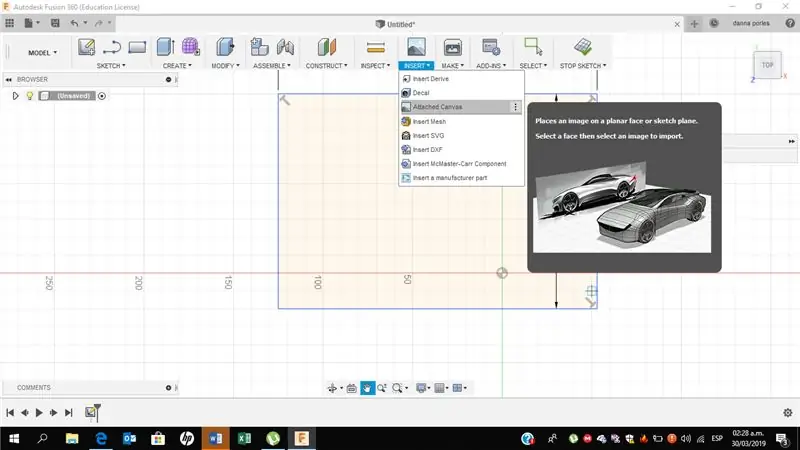Expand the Unsaved component tree node
The height and width of the screenshot is (450, 800).
coord(15,96)
